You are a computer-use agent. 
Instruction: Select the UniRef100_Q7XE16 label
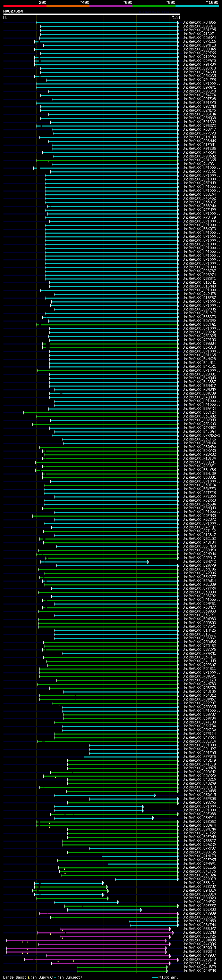click(x=199, y=41)
